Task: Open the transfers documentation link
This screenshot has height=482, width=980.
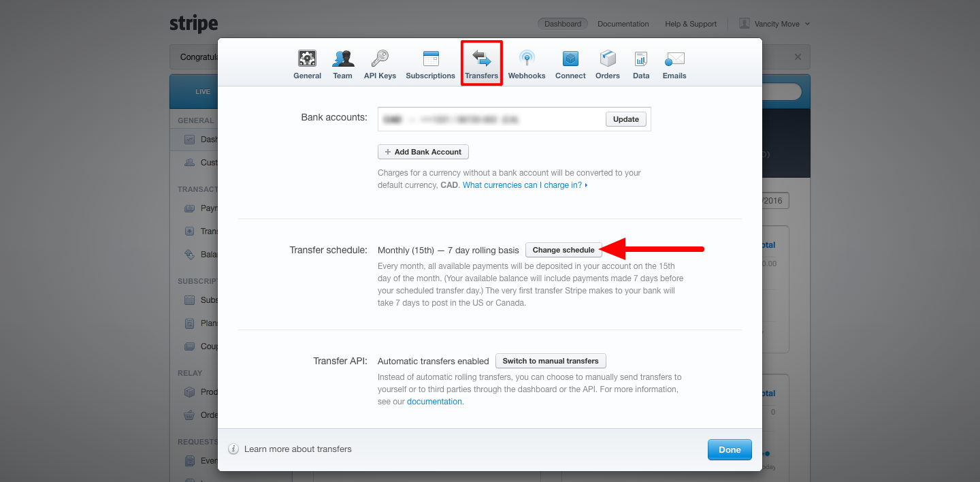Action: (x=434, y=402)
